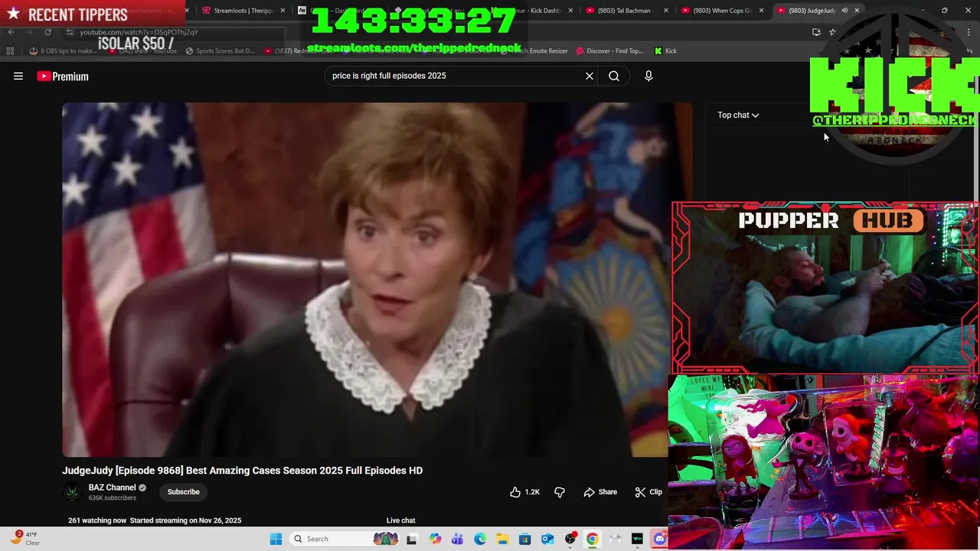The height and width of the screenshot is (551, 980).
Task: Go back in browser history
Action: (11, 32)
